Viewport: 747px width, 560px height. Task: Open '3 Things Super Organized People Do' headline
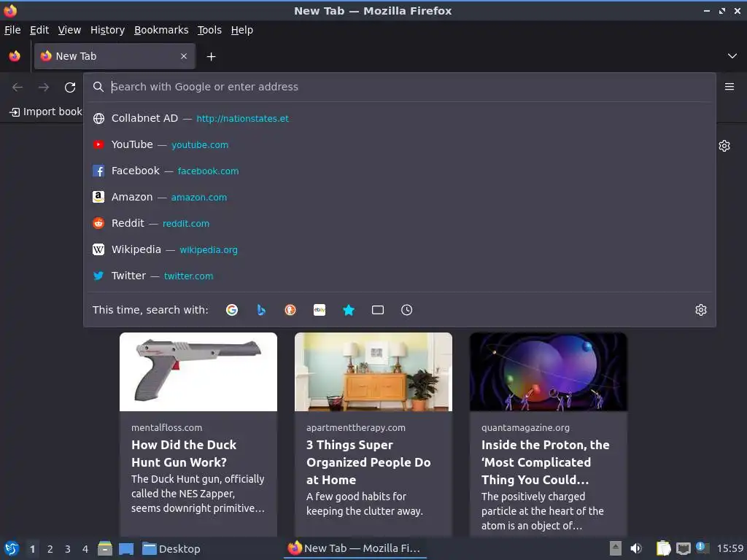368,462
